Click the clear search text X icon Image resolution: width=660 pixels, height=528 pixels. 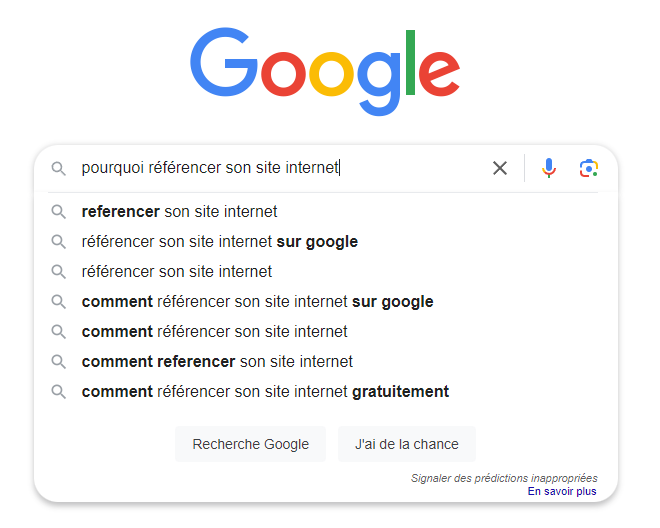click(500, 168)
